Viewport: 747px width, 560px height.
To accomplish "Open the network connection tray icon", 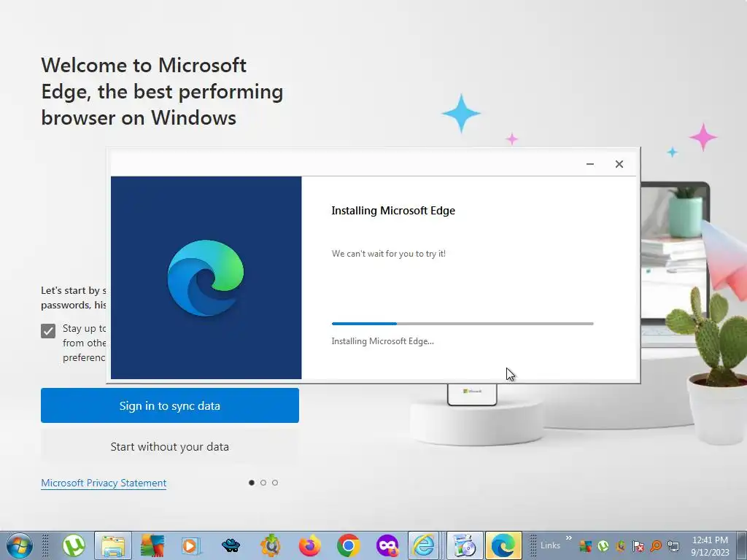I will 673,546.
